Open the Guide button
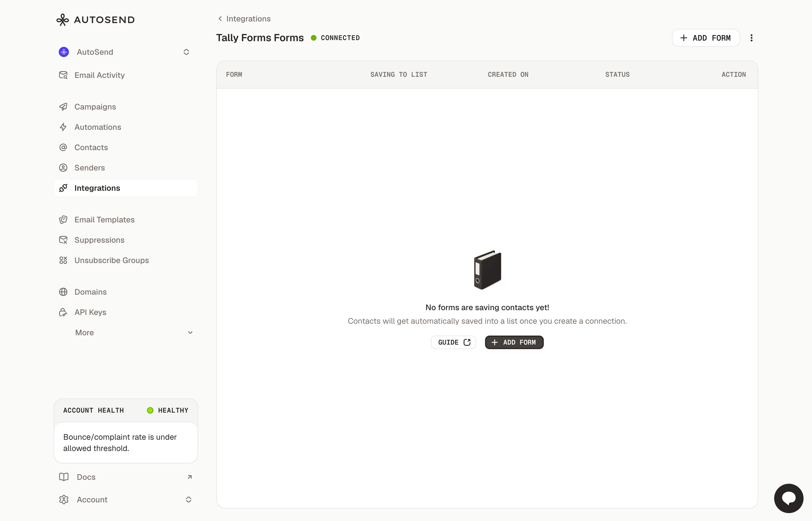Screen dimensions: 812x521 click(453, 342)
